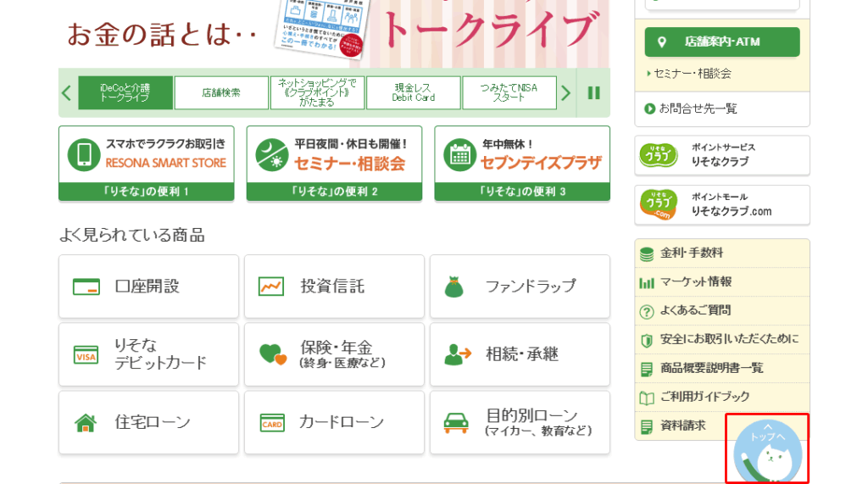This screenshot has width=868, height=484.
Task: Open the トークライブ main banner
Action: pyautogui.click(x=334, y=34)
